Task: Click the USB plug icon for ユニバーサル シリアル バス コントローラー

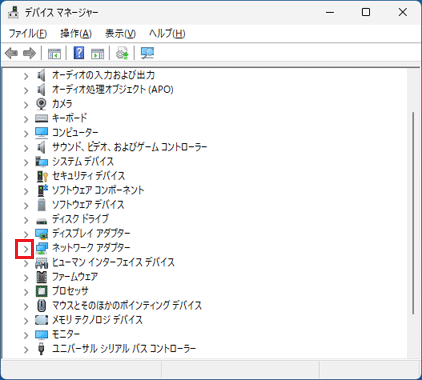Action: click(x=41, y=349)
